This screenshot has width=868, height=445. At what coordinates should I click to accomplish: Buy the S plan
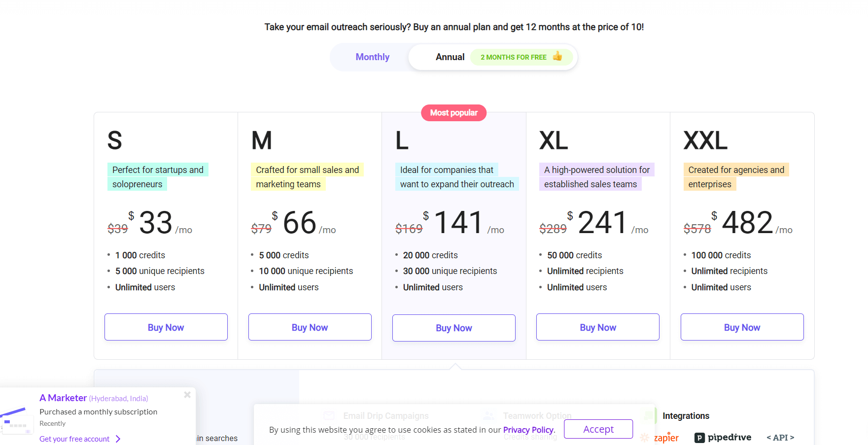[166, 327]
